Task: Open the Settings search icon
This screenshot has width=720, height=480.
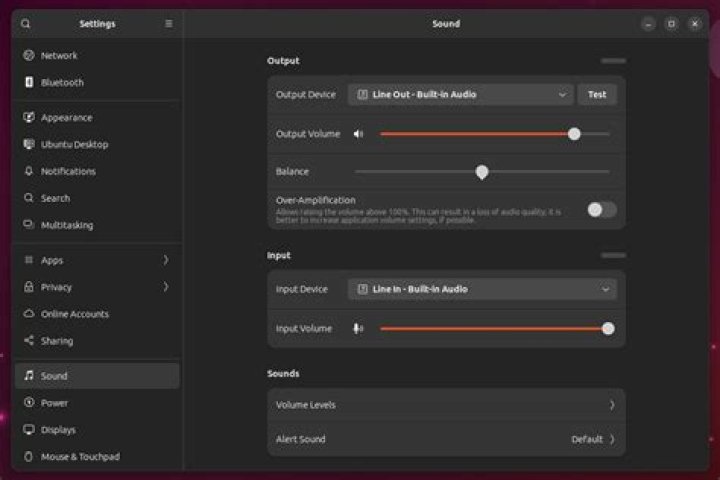Action: 26,23
